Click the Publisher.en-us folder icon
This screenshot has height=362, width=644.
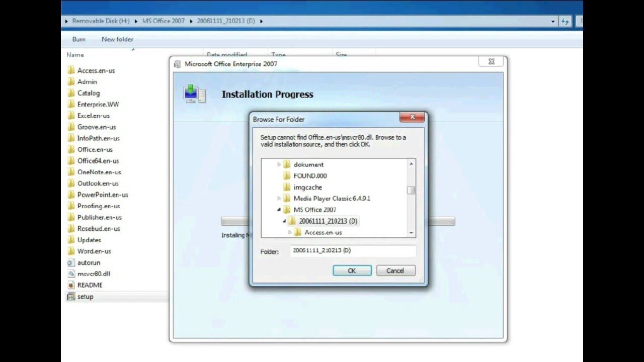click(71, 217)
